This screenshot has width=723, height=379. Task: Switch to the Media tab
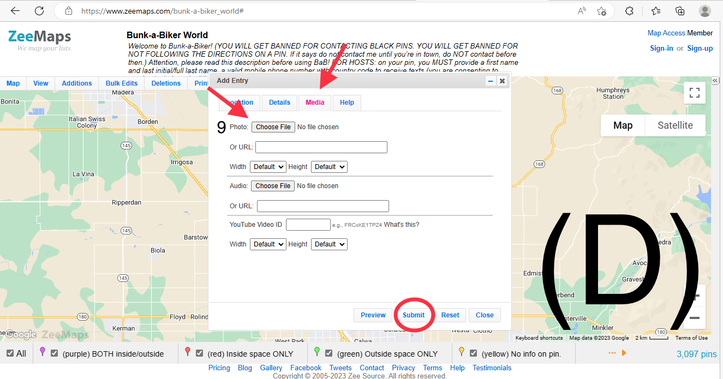[315, 102]
